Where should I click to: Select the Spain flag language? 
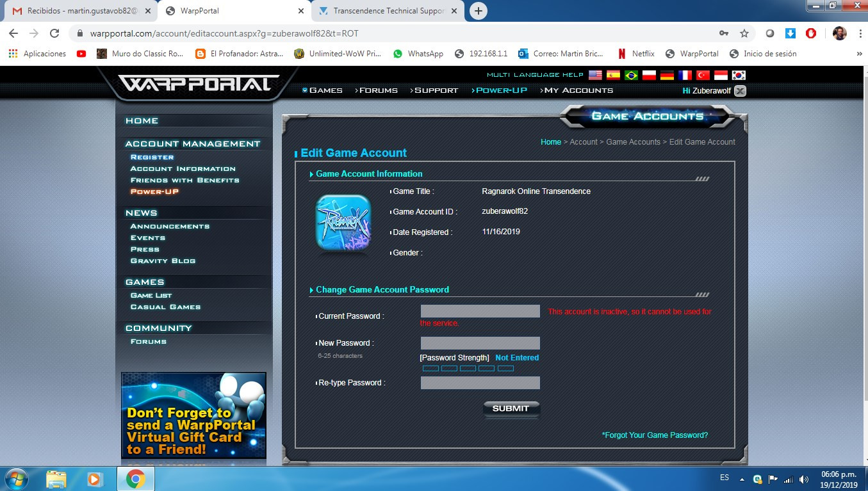tap(613, 75)
